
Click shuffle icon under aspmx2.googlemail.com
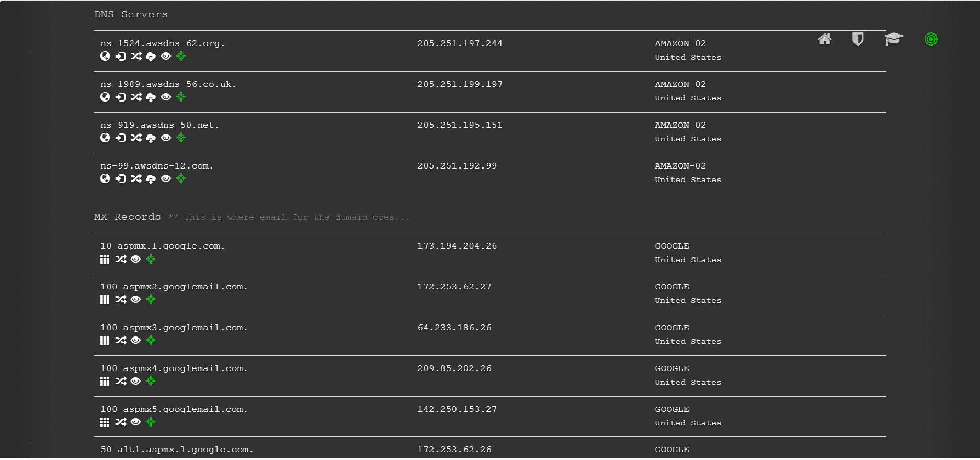coord(121,299)
